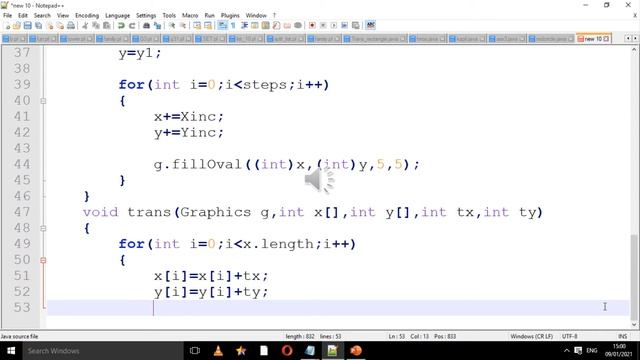The height and width of the screenshot is (360, 640).
Task: Click the g.fillOval code line
Action: point(287,164)
